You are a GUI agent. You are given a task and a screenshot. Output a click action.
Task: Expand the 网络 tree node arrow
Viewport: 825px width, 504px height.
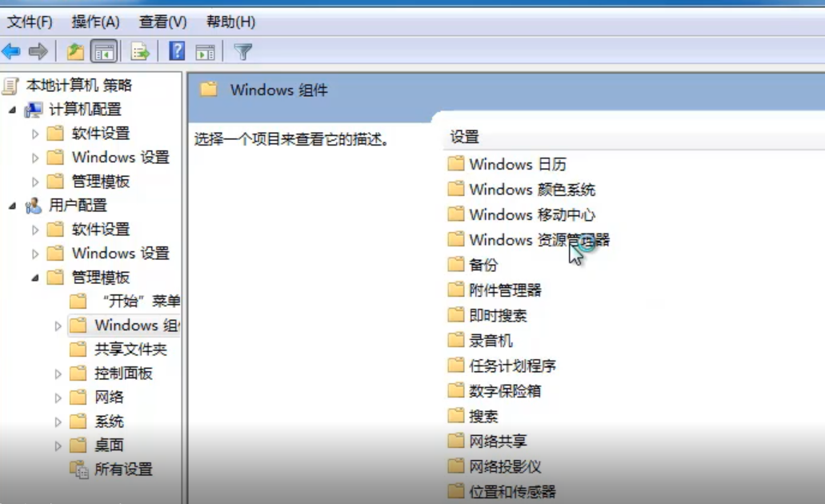(x=58, y=398)
